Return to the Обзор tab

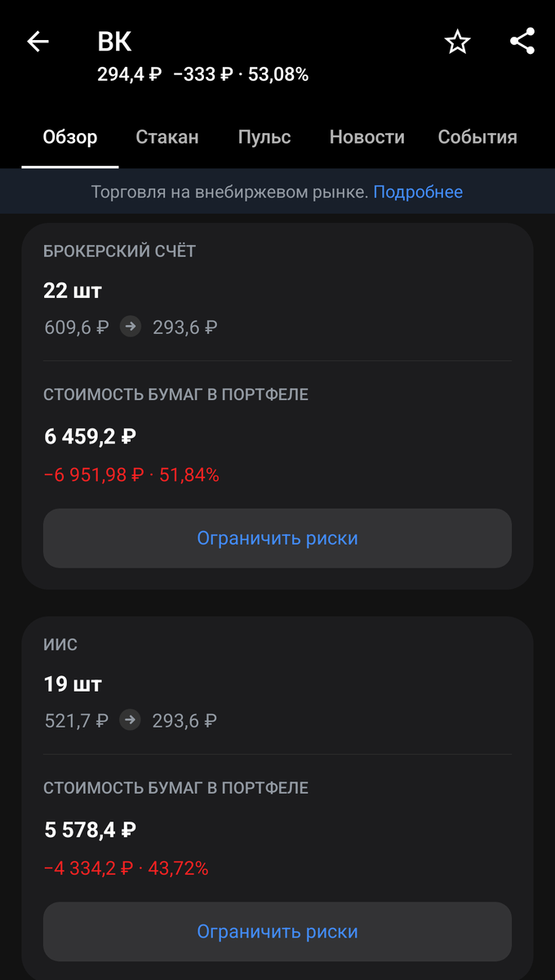tap(70, 137)
